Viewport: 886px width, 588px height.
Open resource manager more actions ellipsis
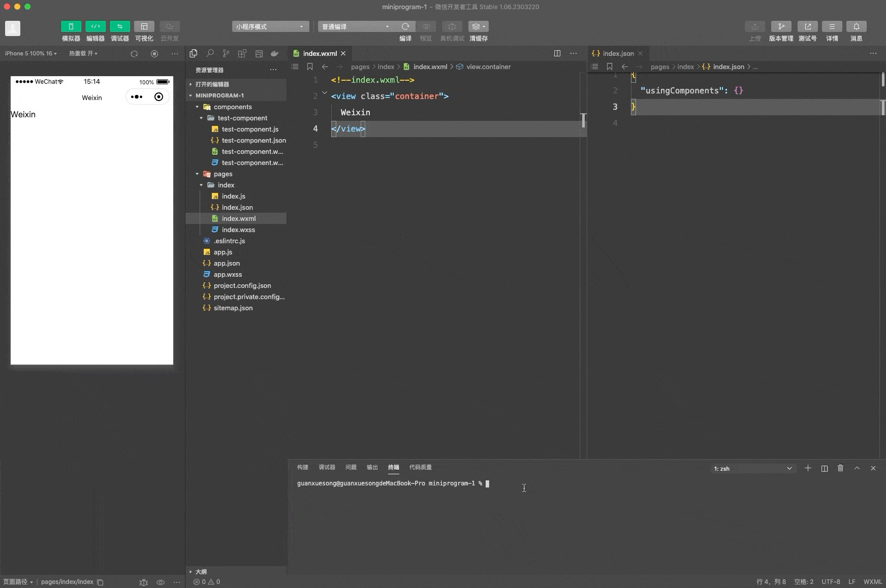(x=273, y=70)
